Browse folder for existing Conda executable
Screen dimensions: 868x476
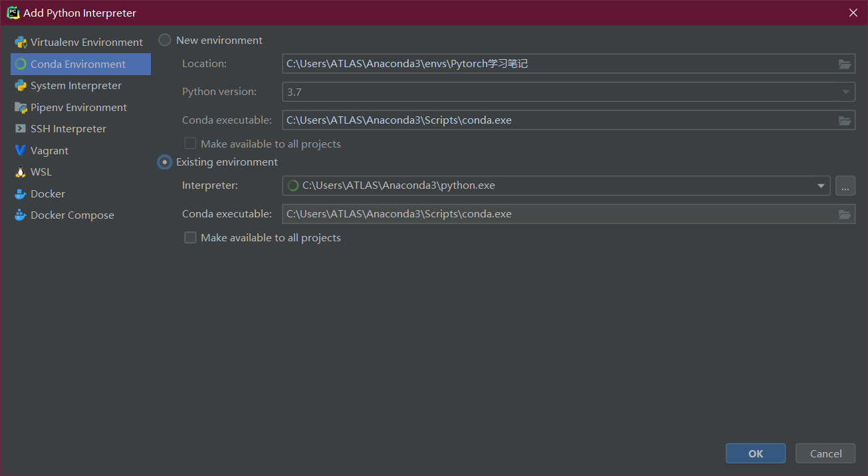tap(845, 214)
